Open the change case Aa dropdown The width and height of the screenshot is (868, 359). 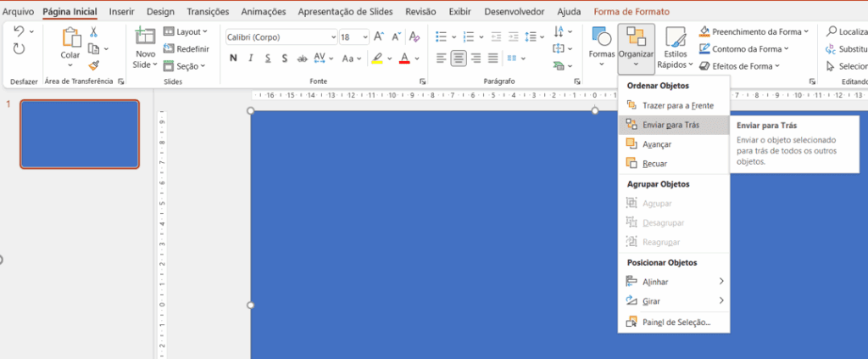pos(352,59)
